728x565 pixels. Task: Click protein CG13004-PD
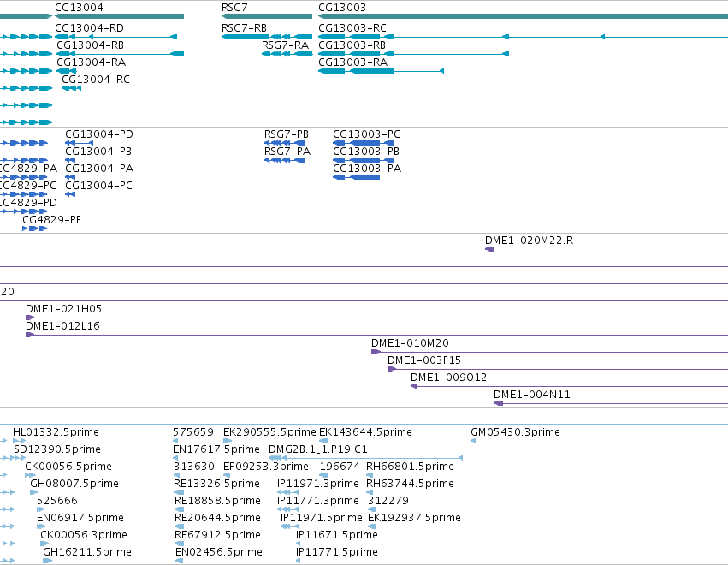[79, 143]
